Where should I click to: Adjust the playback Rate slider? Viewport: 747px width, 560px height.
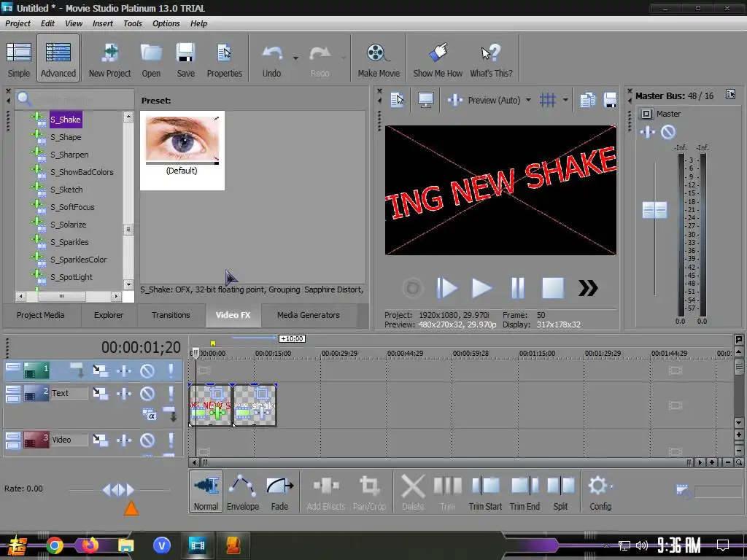click(119, 489)
